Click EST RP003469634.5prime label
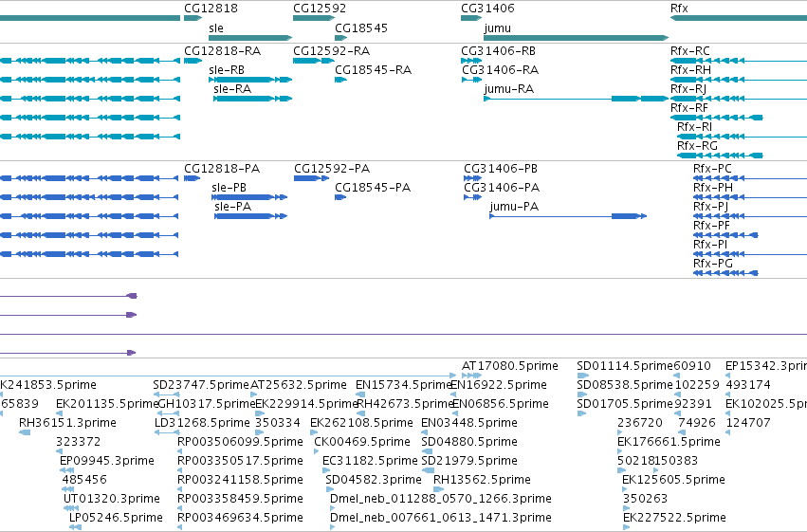 pos(240,518)
